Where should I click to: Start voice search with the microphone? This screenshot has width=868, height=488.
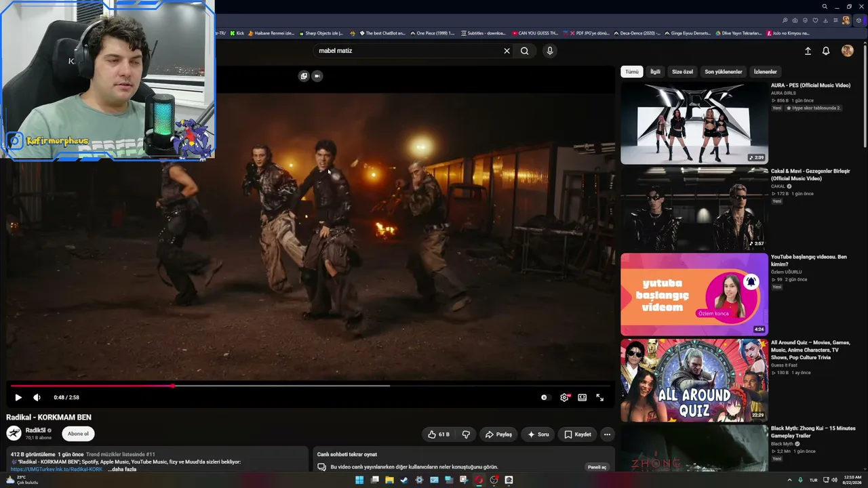(x=550, y=51)
